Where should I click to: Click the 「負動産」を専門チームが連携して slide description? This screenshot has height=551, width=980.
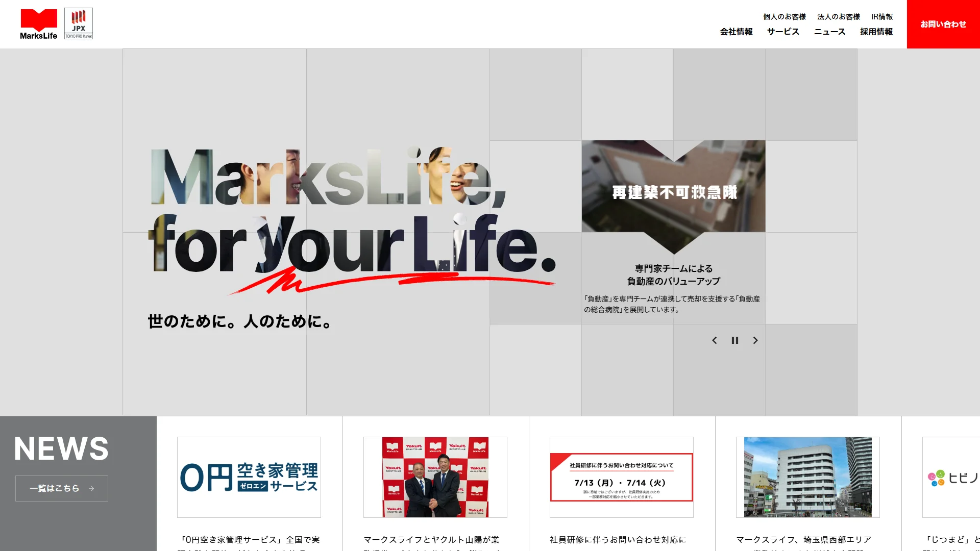(672, 304)
